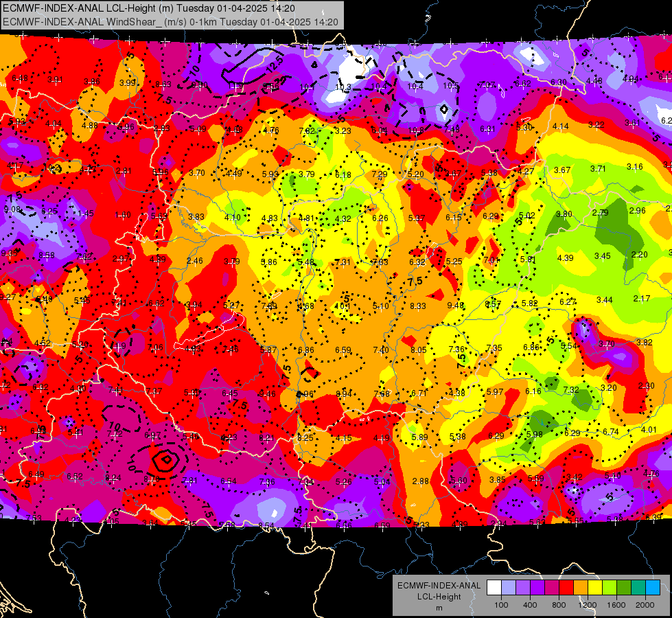This screenshot has height=618, width=672.
Task: Click the wind shear value 2.88
Action: pyautogui.click(x=420, y=481)
